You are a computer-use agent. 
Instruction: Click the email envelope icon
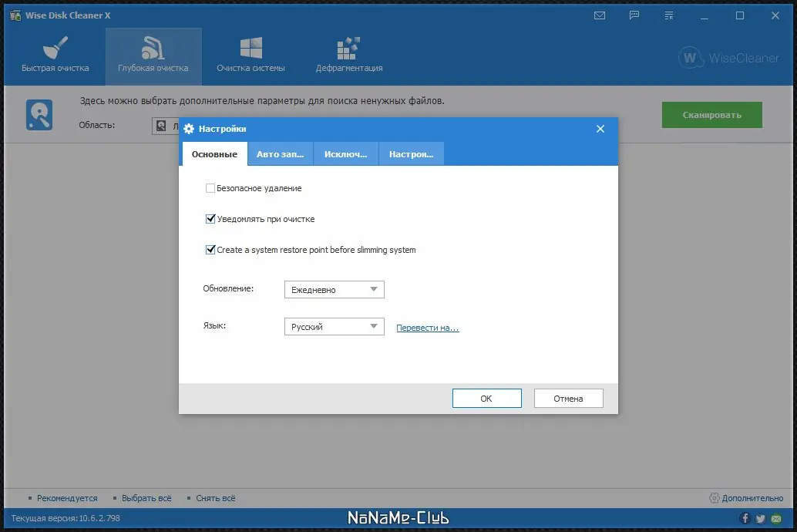tap(599, 15)
